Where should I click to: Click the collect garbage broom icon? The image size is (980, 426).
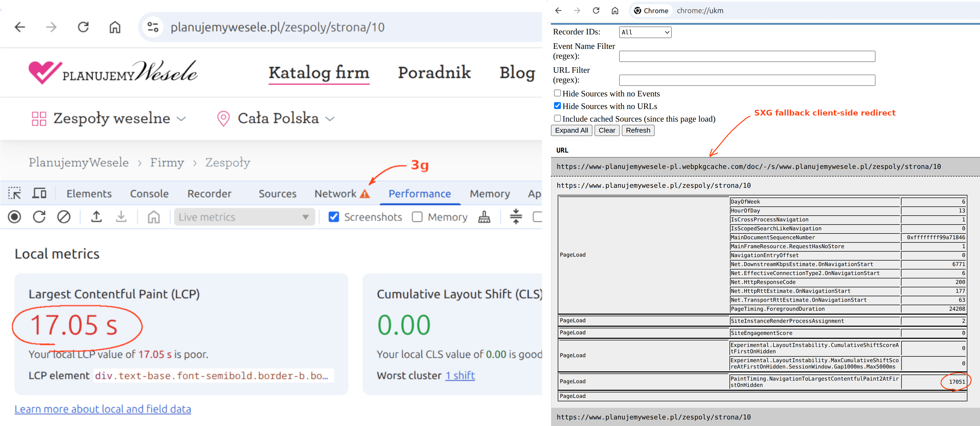point(484,217)
